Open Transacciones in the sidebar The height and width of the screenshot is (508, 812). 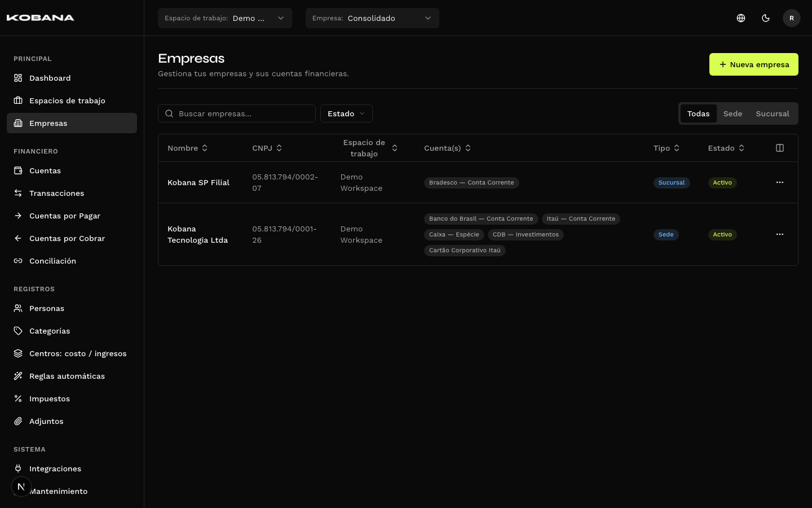pos(72,193)
